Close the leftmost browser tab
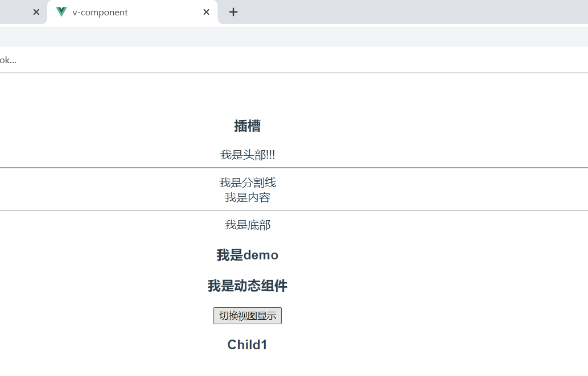Viewport: 588px width, 376px height. [x=36, y=11]
